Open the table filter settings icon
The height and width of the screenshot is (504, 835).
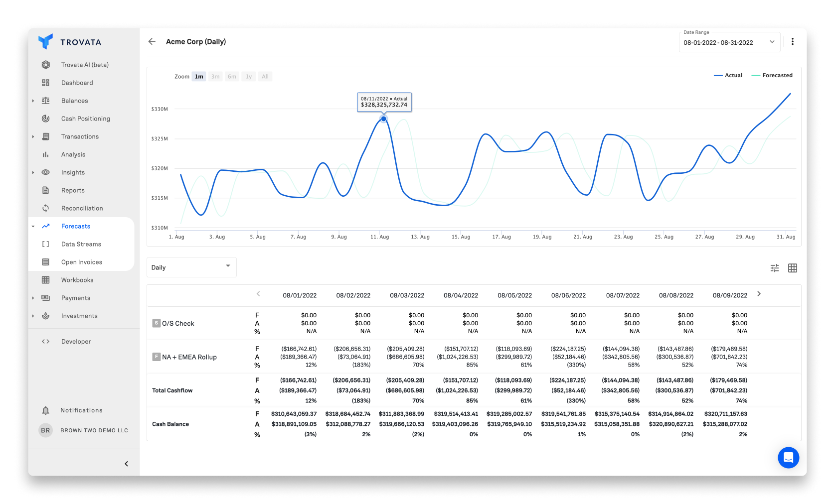pos(774,267)
